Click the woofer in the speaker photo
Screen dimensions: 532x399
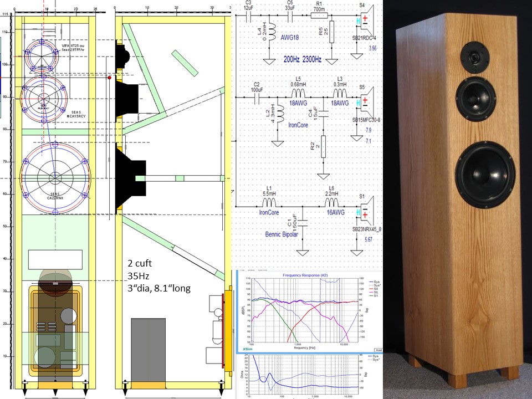click(485, 175)
